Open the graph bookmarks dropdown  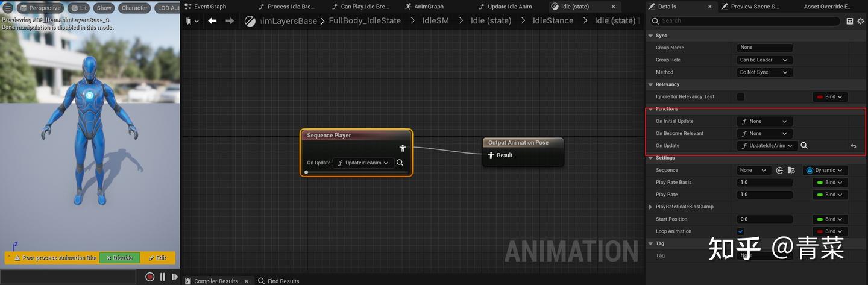(x=191, y=21)
